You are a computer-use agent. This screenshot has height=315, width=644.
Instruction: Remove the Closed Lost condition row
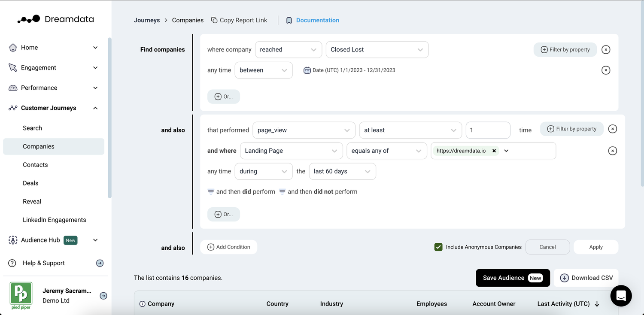606,50
